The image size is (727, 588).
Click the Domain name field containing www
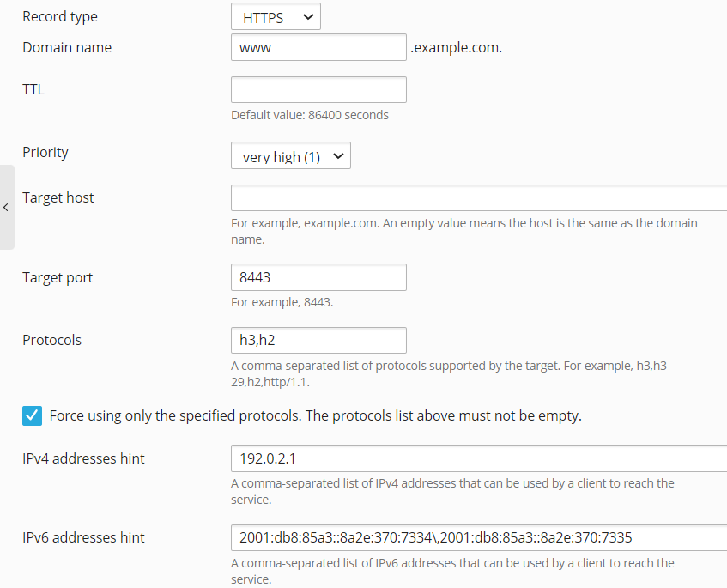(318, 47)
